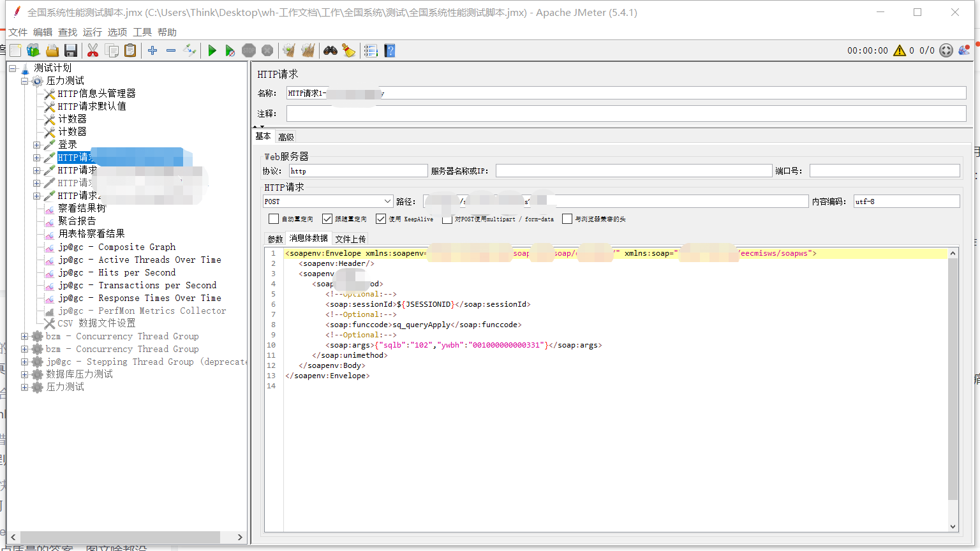Switch to the 基本 tab
Viewport: 980px width, 551px height.
(x=263, y=136)
